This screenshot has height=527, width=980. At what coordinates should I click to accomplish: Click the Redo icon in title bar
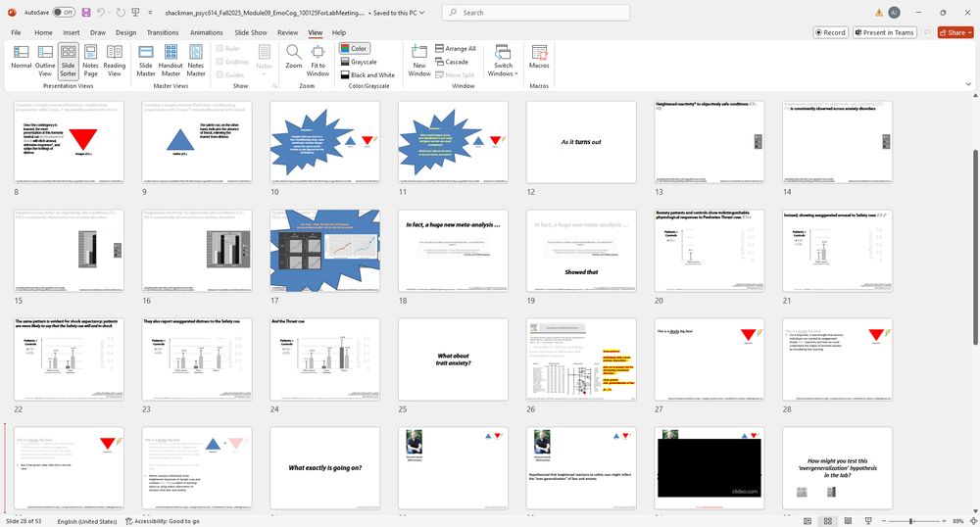[121, 13]
